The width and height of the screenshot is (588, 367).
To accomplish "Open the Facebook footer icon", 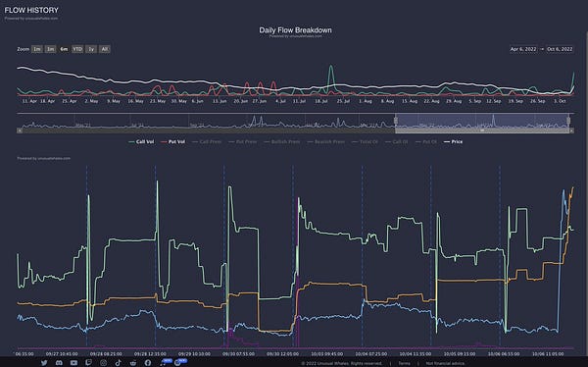I will (148, 363).
